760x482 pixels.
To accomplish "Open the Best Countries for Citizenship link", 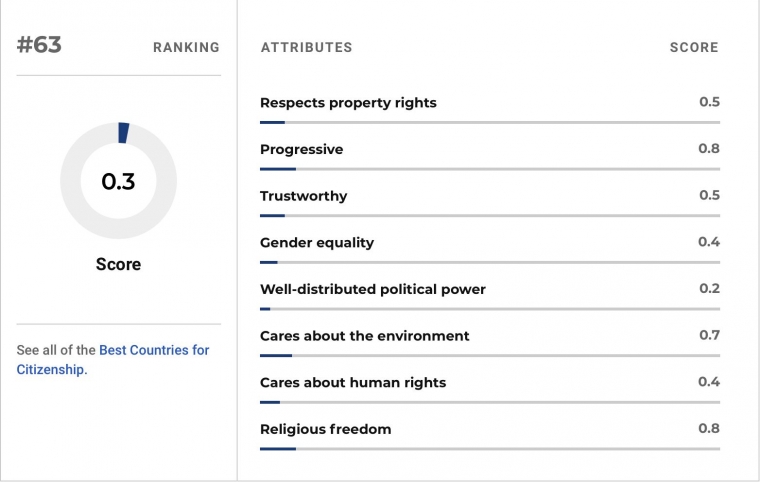I will 112,360.
